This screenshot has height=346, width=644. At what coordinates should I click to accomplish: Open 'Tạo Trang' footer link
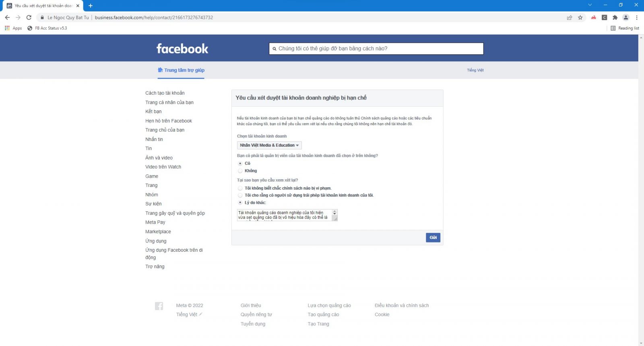pyautogui.click(x=318, y=324)
